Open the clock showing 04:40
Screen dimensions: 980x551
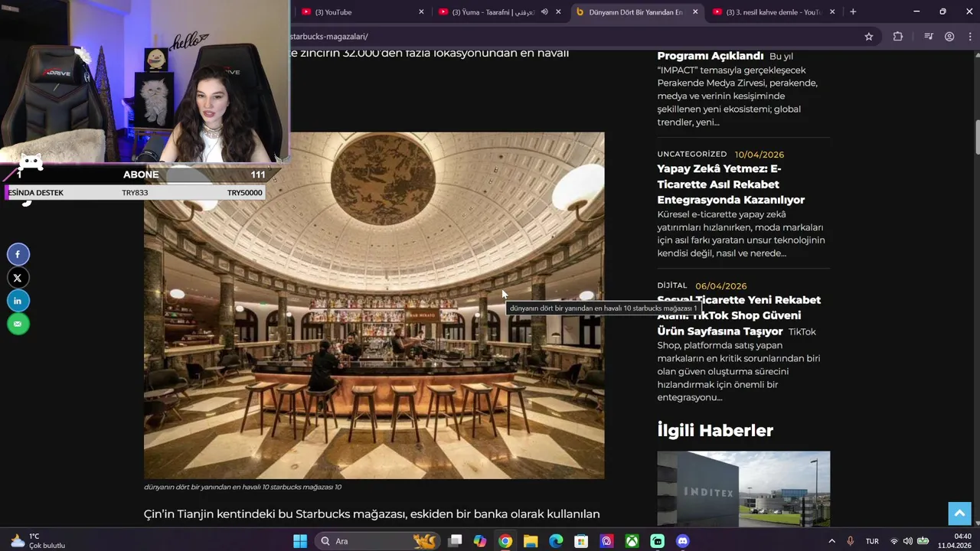point(955,541)
